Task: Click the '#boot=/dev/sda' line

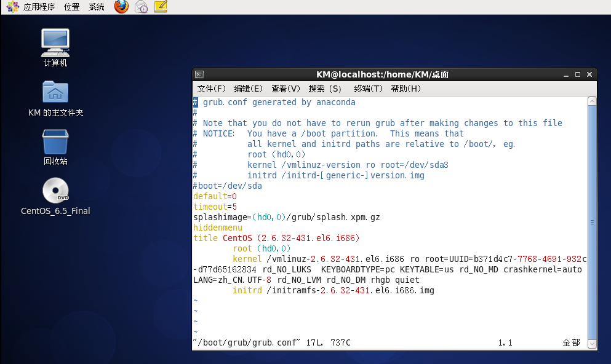Action: 228,186
